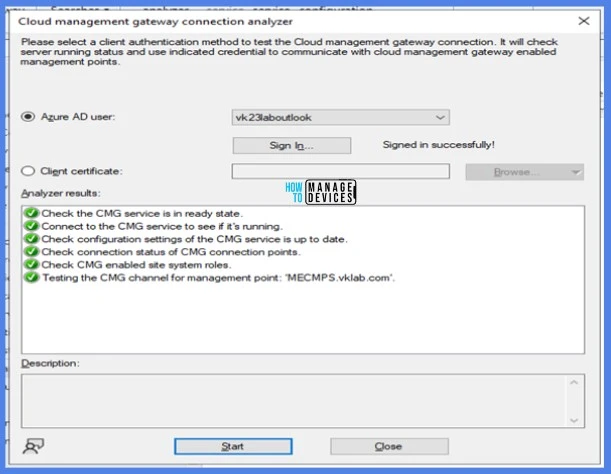Select 'Check configuration settings of the CMG service' result
The height and width of the screenshot is (474, 611).
tap(194, 239)
